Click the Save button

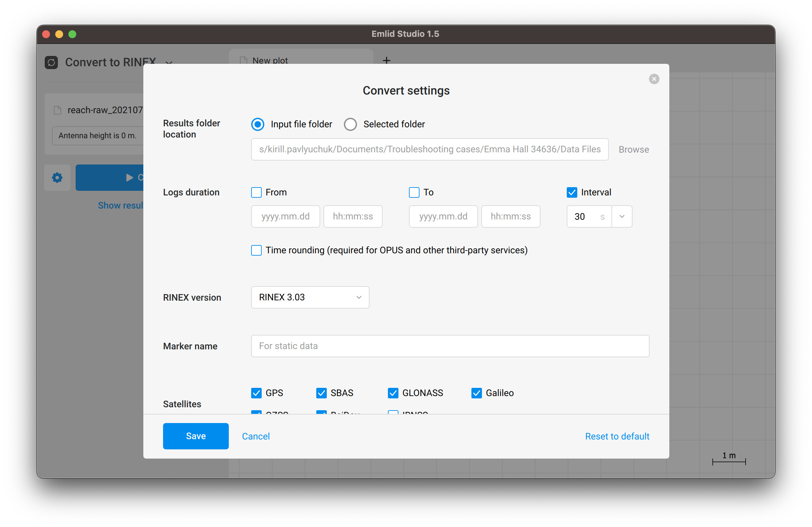coord(196,436)
